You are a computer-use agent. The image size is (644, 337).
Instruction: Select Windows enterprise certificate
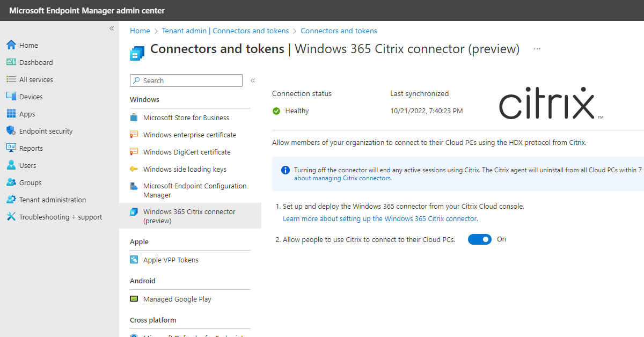188,135
